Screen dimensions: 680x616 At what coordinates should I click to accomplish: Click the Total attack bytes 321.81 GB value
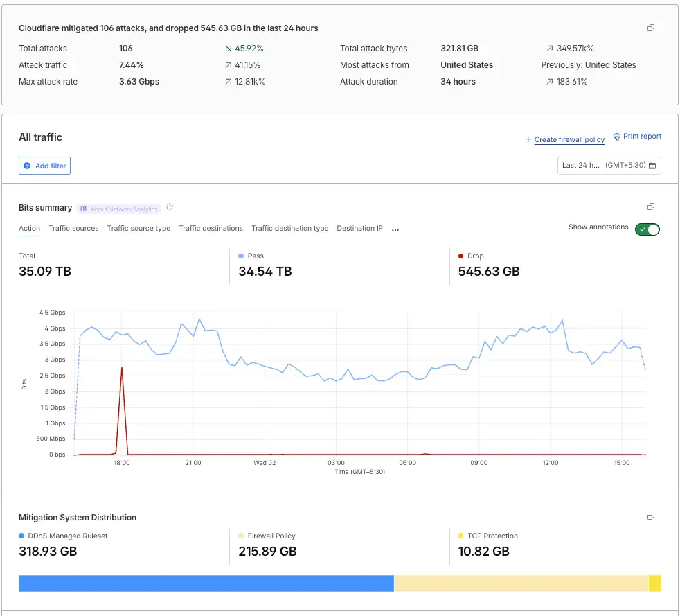point(459,48)
